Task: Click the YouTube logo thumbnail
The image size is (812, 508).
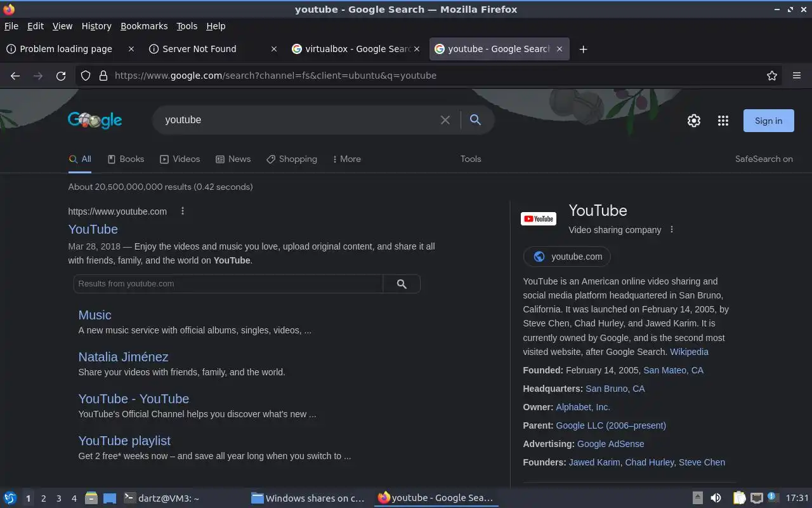Action: 539,219
